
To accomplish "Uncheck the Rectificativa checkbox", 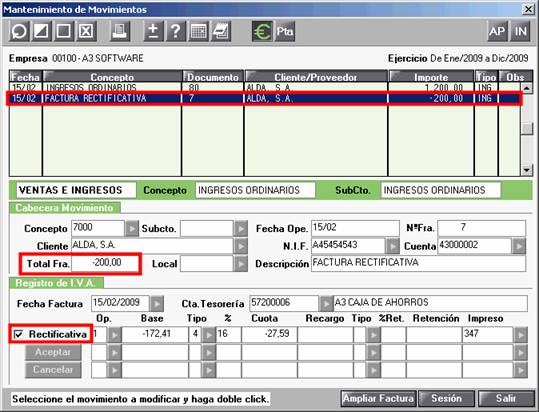I will pos(18,334).
